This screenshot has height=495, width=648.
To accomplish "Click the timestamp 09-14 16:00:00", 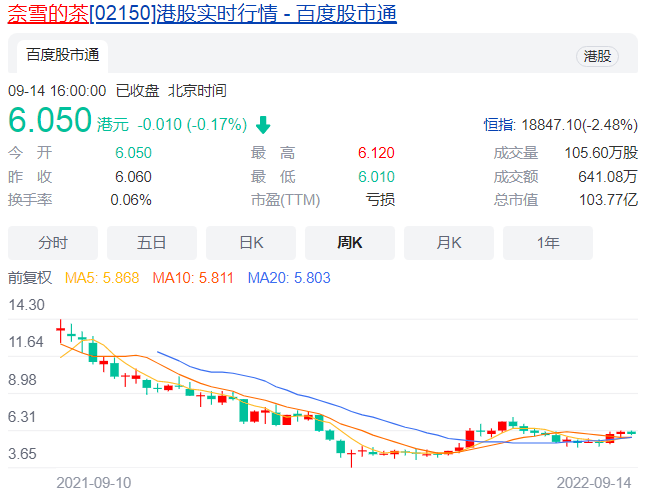I will (57, 91).
